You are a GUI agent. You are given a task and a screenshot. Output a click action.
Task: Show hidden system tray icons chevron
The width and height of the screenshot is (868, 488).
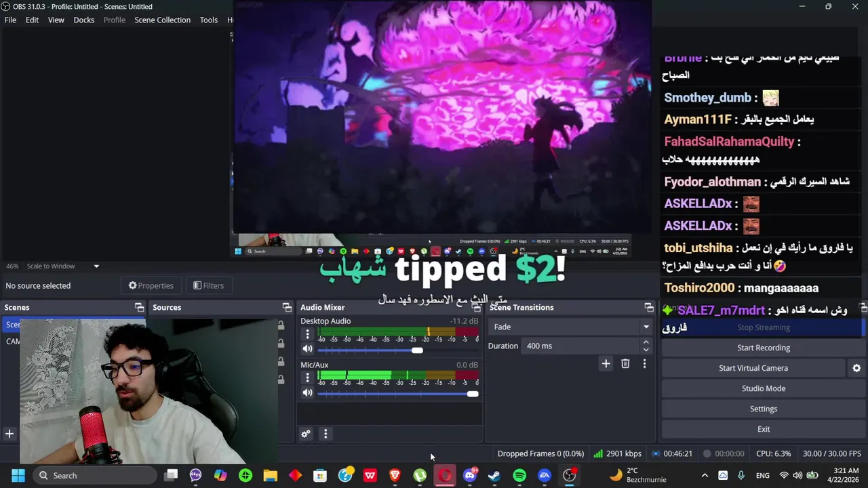(x=705, y=475)
